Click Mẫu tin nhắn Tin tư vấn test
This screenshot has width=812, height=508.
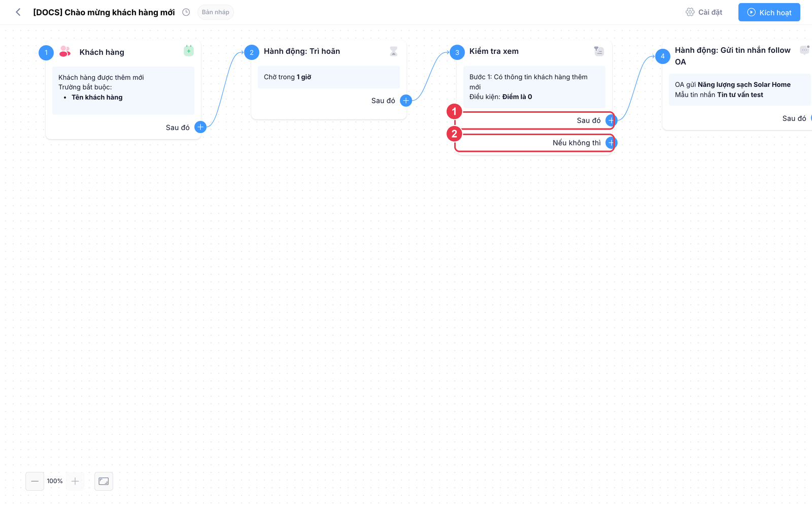(x=719, y=95)
